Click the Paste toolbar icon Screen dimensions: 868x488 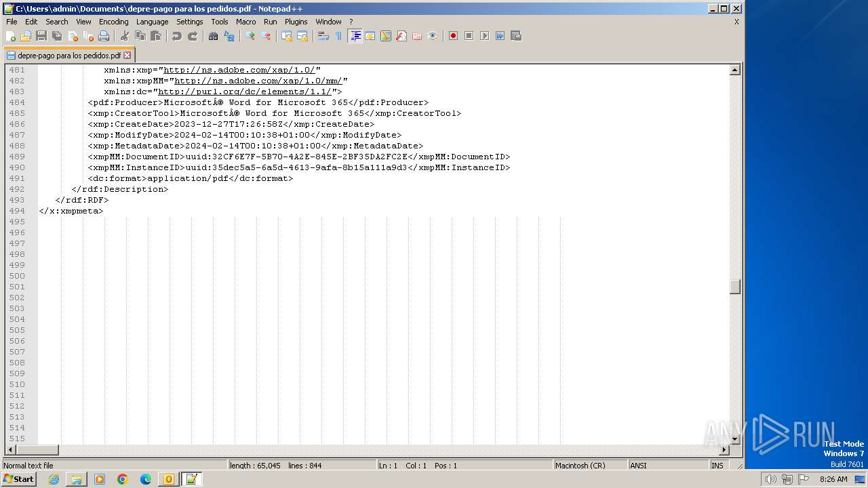pos(156,36)
